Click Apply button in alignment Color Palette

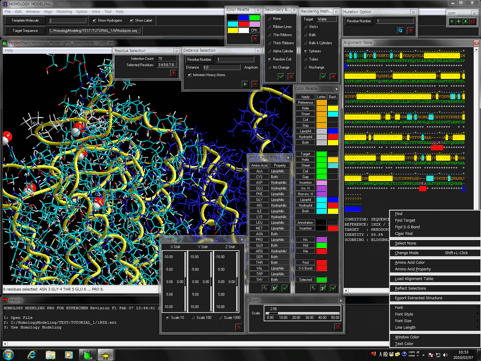click(x=305, y=97)
